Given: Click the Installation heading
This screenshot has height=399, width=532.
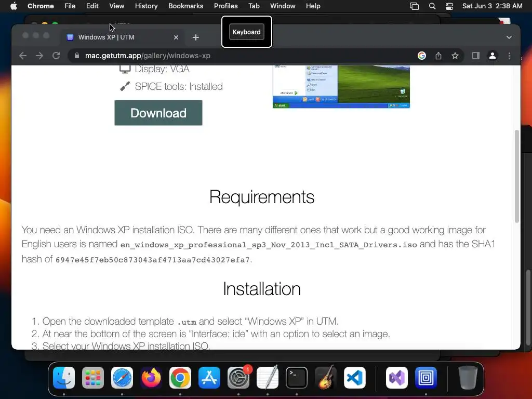Looking at the screenshot, I should [x=262, y=289].
